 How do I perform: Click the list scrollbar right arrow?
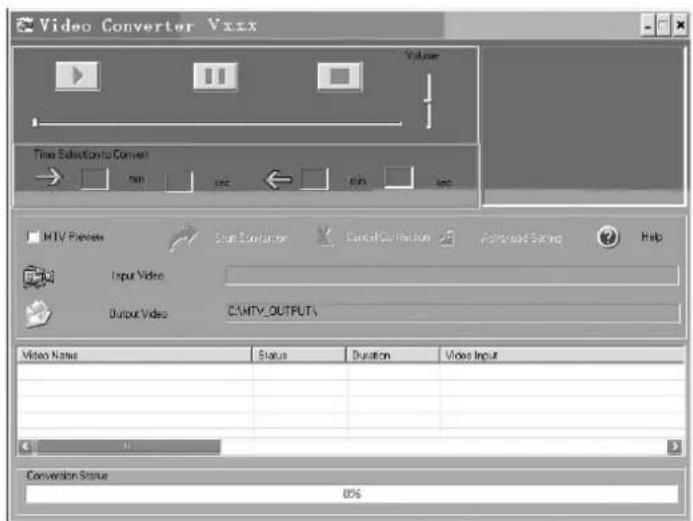[674, 447]
